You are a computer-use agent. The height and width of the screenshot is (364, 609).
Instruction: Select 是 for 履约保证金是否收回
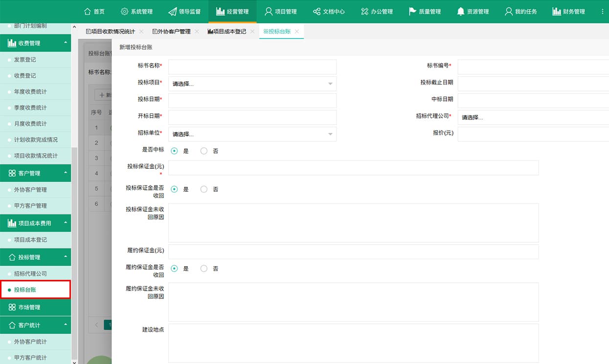tap(175, 269)
